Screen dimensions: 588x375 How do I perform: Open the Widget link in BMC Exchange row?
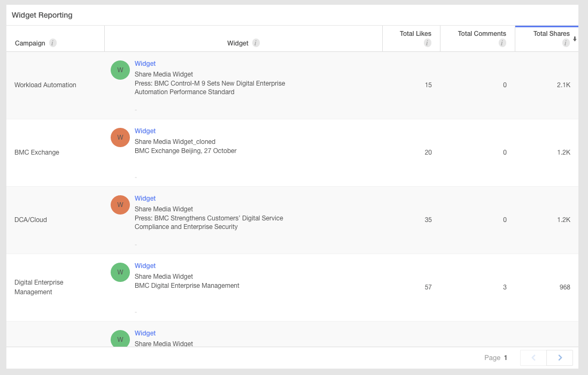(145, 131)
